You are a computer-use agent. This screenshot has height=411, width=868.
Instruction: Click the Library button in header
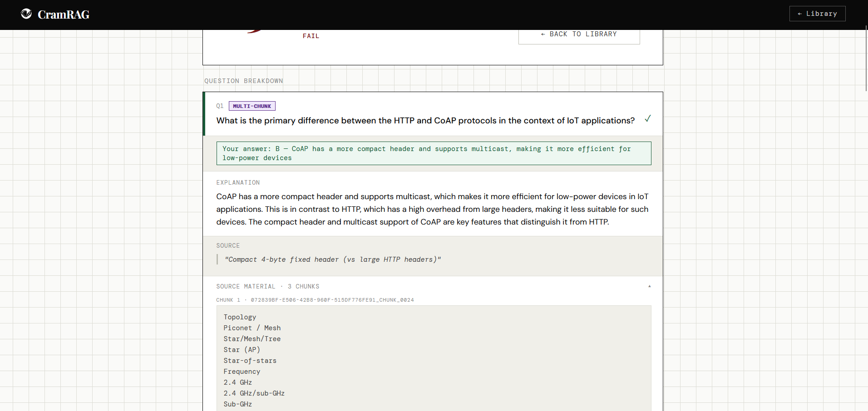click(817, 14)
